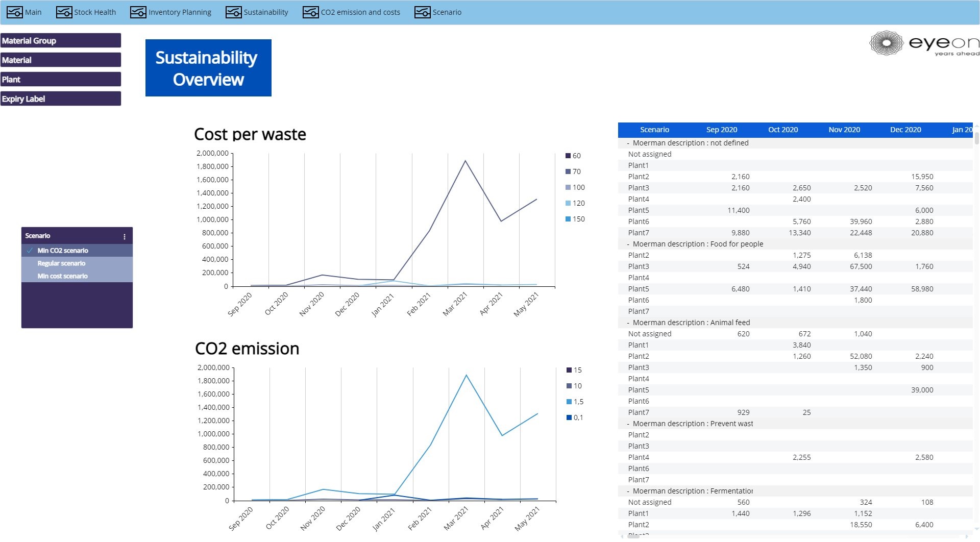Screen dimensions: 980x542
Task: Open the Plant filter
Action: click(61, 80)
